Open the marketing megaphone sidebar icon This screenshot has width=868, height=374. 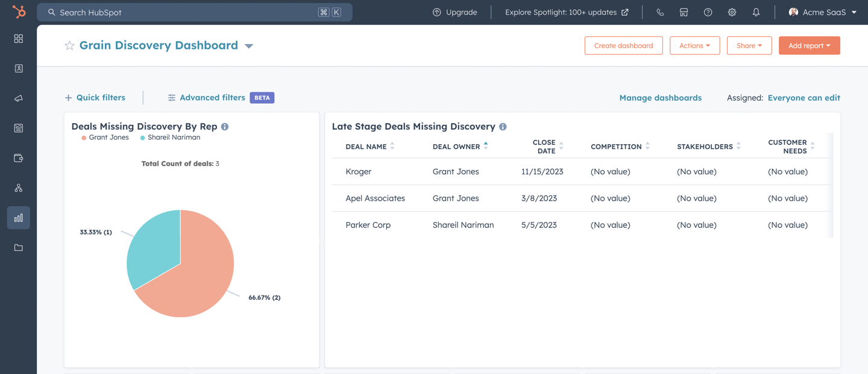19,98
